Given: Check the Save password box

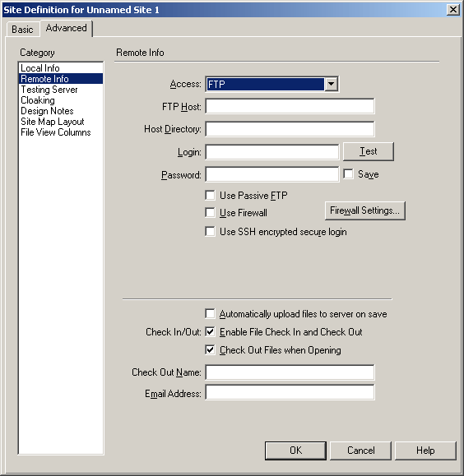Looking at the screenshot, I should point(348,174).
